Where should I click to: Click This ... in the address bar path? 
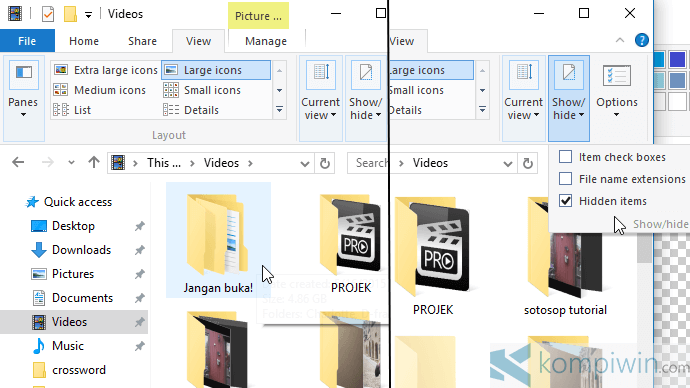pos(164,163)
